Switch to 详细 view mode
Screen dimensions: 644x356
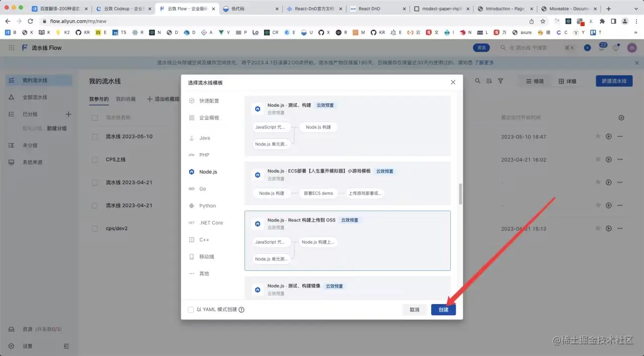(x=567, y=81)
